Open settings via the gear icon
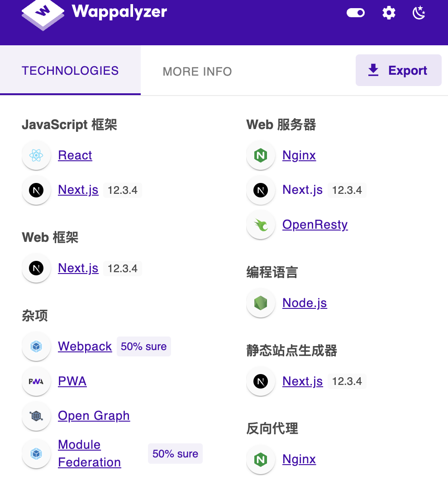Viewport: 448px width, 490px height. tap(389, 13)
